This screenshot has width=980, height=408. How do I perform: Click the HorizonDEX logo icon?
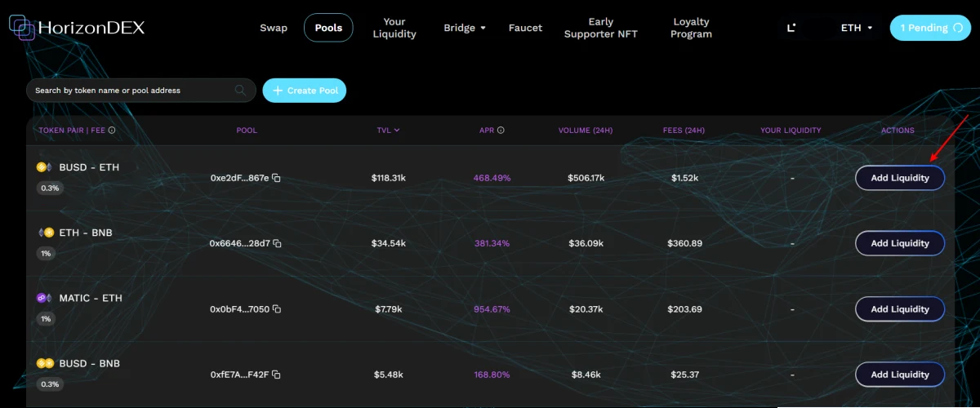point(22,28)
